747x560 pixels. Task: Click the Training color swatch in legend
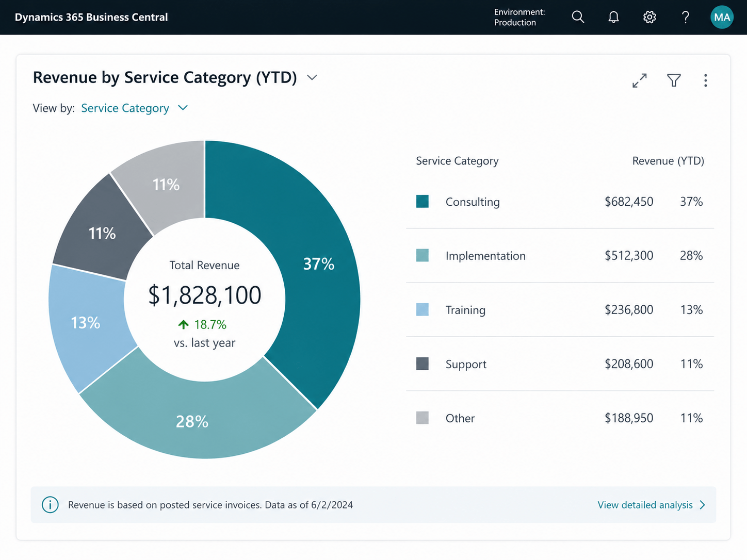[423, 309]
